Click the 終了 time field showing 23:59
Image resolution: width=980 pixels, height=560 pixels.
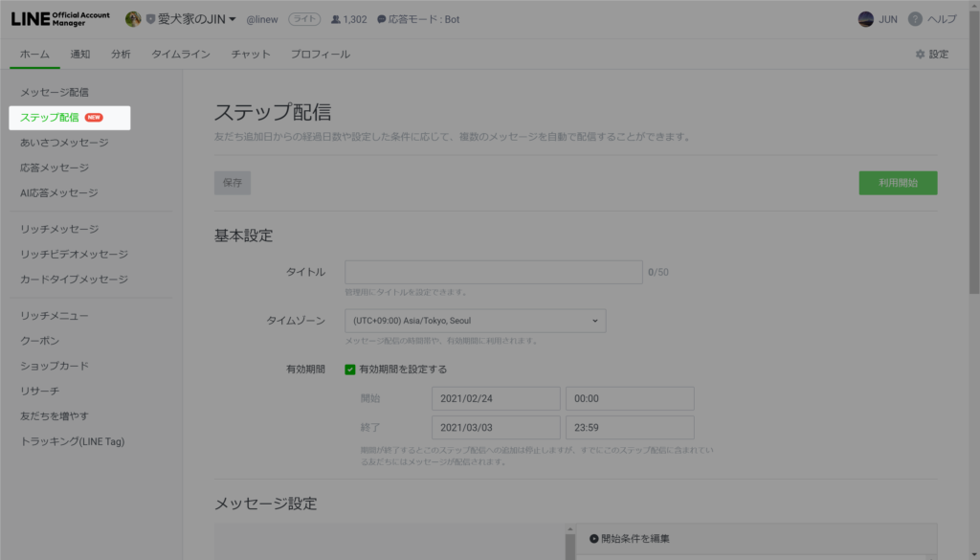pyautogui.click(x=629, y=427)
